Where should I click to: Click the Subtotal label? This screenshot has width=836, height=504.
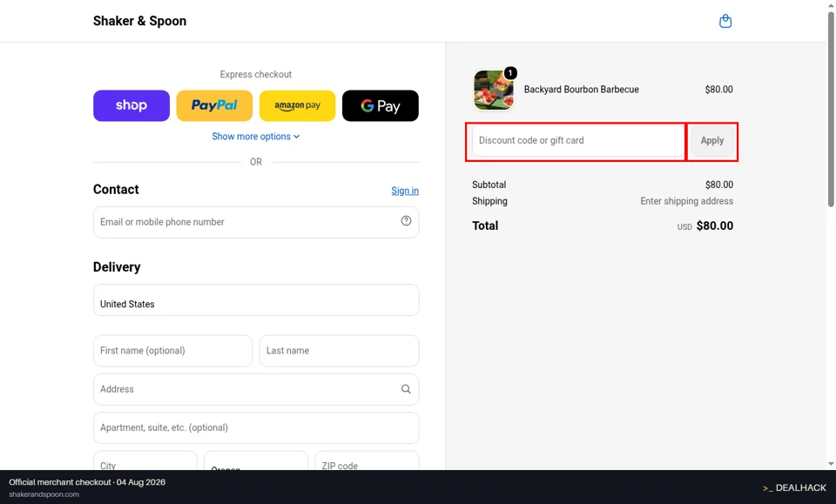click(x=489, y=185)
